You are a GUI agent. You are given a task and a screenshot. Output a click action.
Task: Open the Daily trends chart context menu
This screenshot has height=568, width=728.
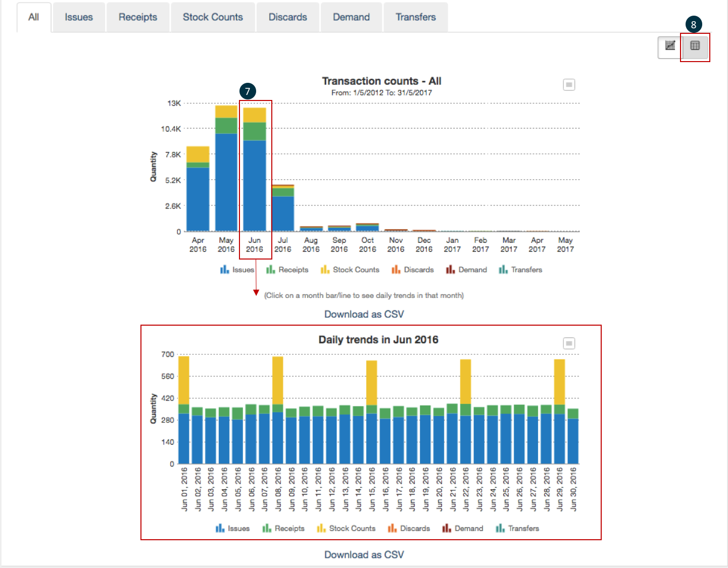569,343
